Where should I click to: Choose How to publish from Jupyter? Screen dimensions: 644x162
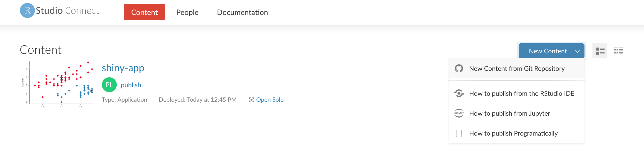pyautogui.click(x=510, y=113)
